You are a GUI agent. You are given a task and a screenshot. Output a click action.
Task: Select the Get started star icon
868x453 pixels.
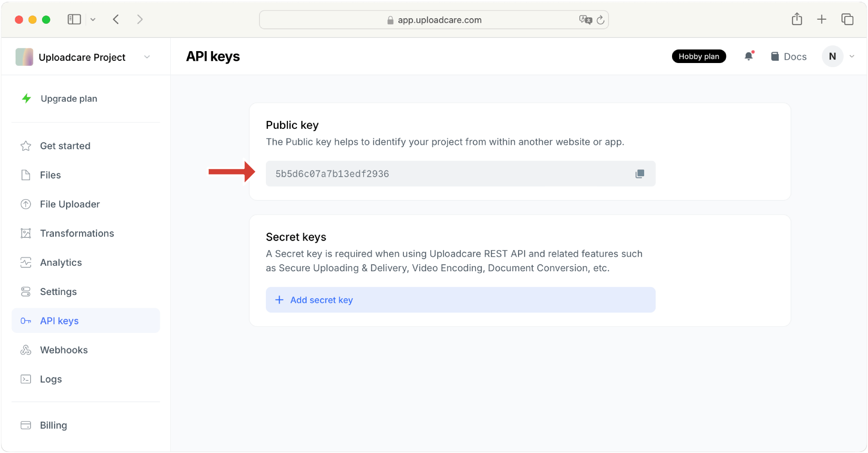[x=26, y=146]
